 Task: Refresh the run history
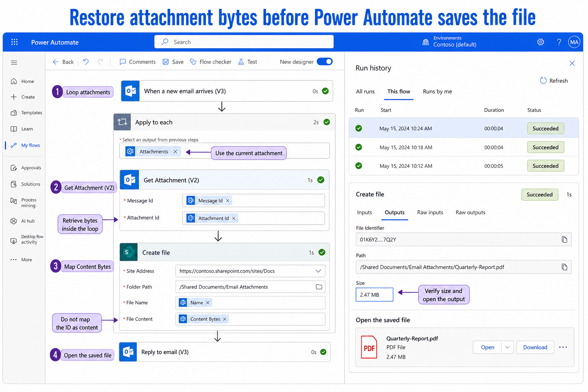(554, 81)
